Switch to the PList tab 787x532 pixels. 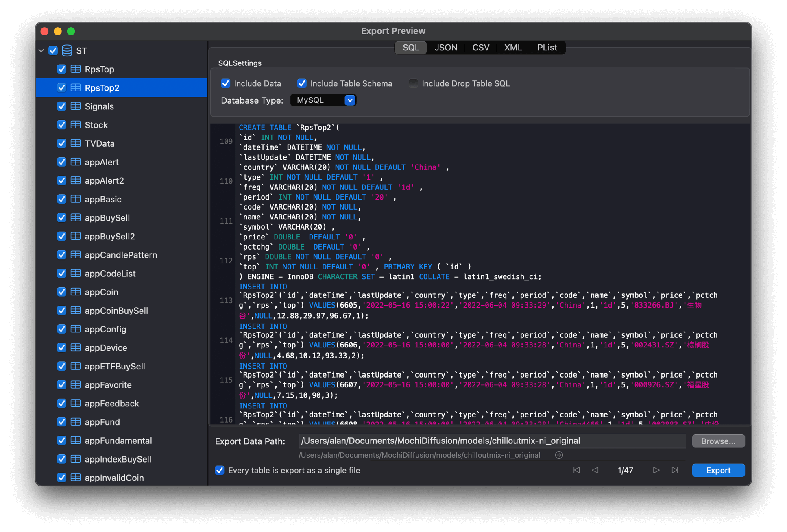[547, 48]
